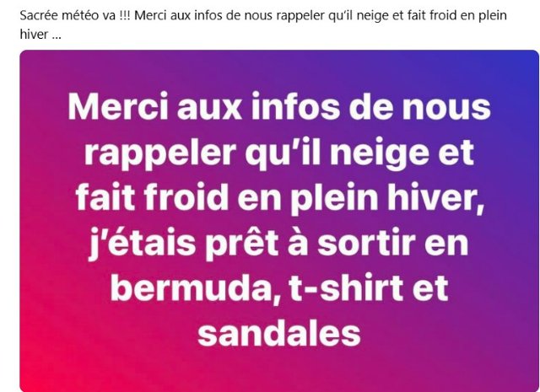Viewport: 540px width, 392px height.
Task: Click the red bottom-left corner of the image
Action: tap(33, 380)
